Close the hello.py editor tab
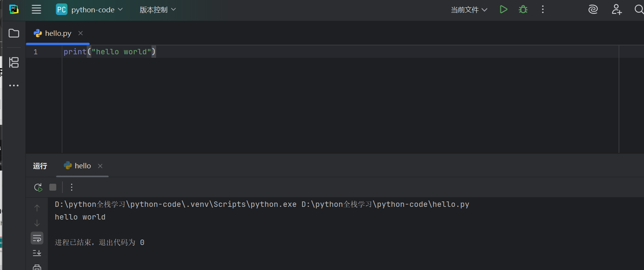 (x=81, y=33)
